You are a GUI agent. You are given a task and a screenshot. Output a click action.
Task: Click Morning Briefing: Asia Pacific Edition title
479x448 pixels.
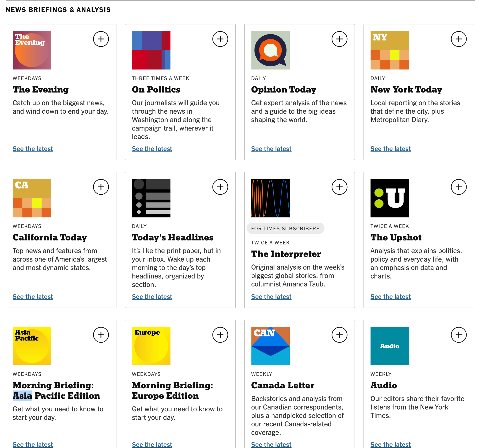point(56,391)
